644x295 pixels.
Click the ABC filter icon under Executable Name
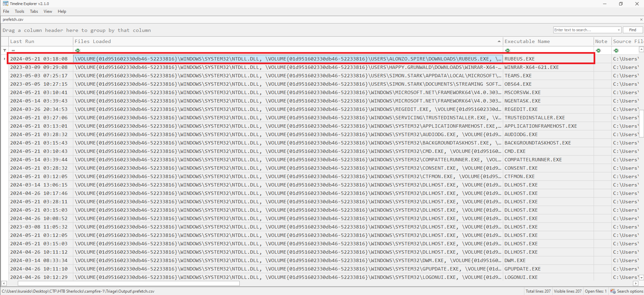508,50
